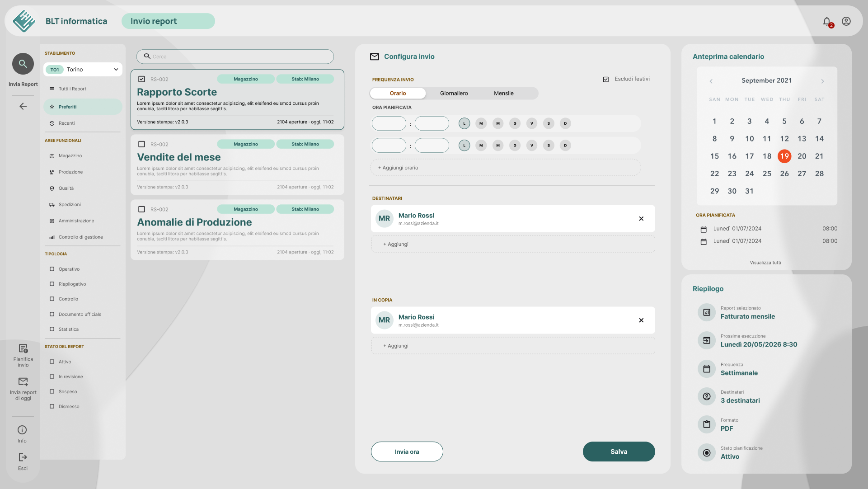Toggle day D in second time row
Viewport: 868px width, 489px height.
(x=565, y=146)
